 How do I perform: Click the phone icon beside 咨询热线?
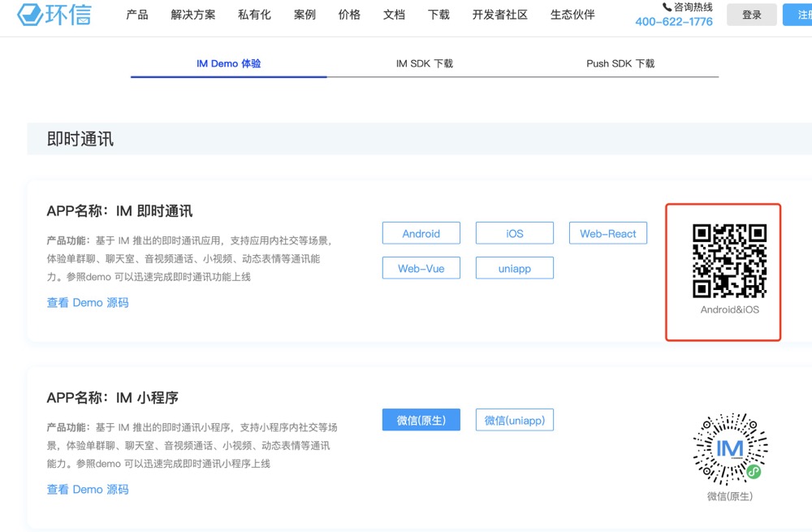667,6
